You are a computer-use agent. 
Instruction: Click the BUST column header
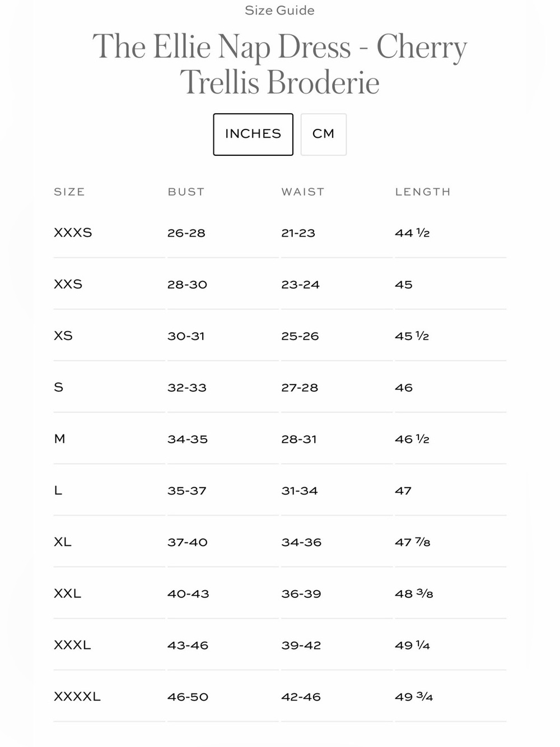(x=186, y=192)
